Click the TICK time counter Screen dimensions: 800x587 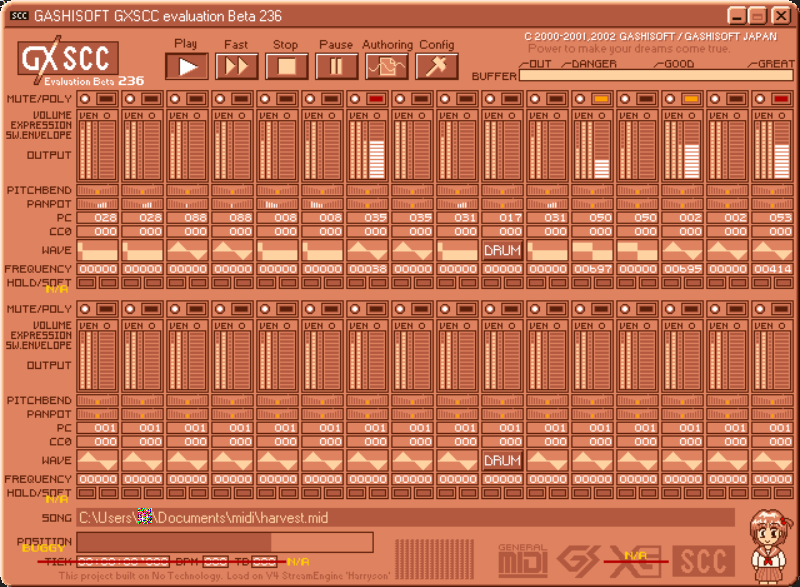(x=123, y=562)
